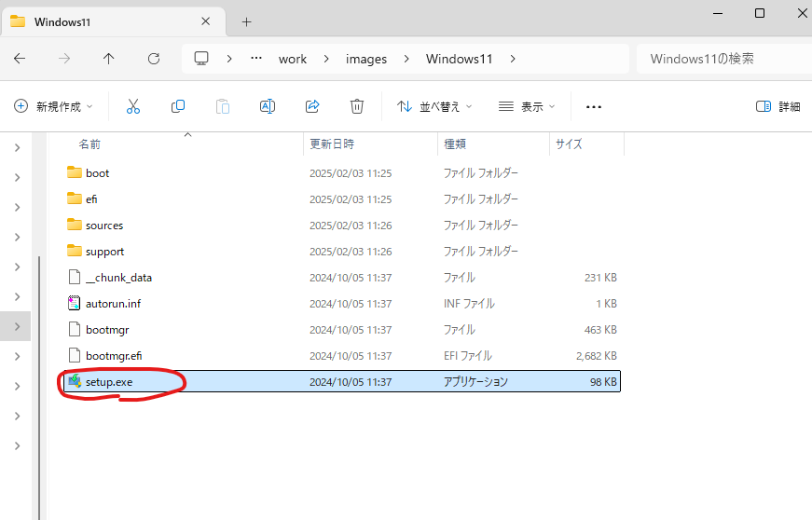Viewport: 812px width, 520px height.
Task: Open the breadcrumb ellipsis for hidden path
Action: pyautogui.click(x=256, y=59)
